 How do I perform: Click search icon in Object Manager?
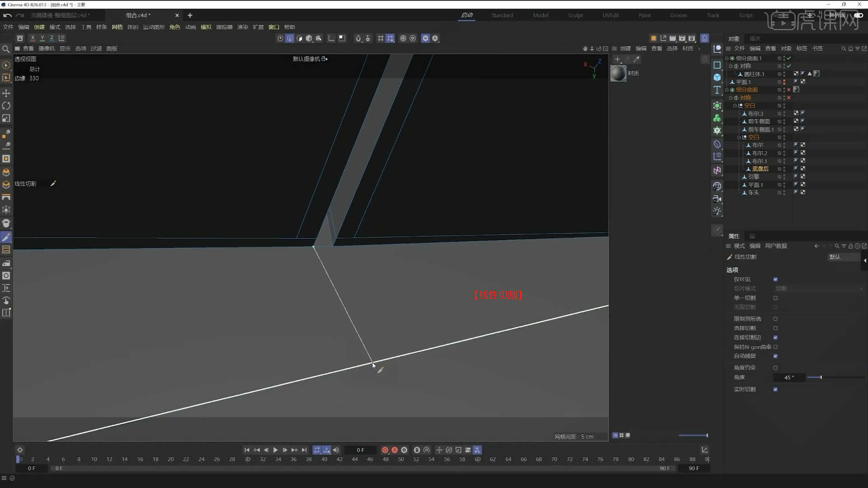tap(844, 49)
